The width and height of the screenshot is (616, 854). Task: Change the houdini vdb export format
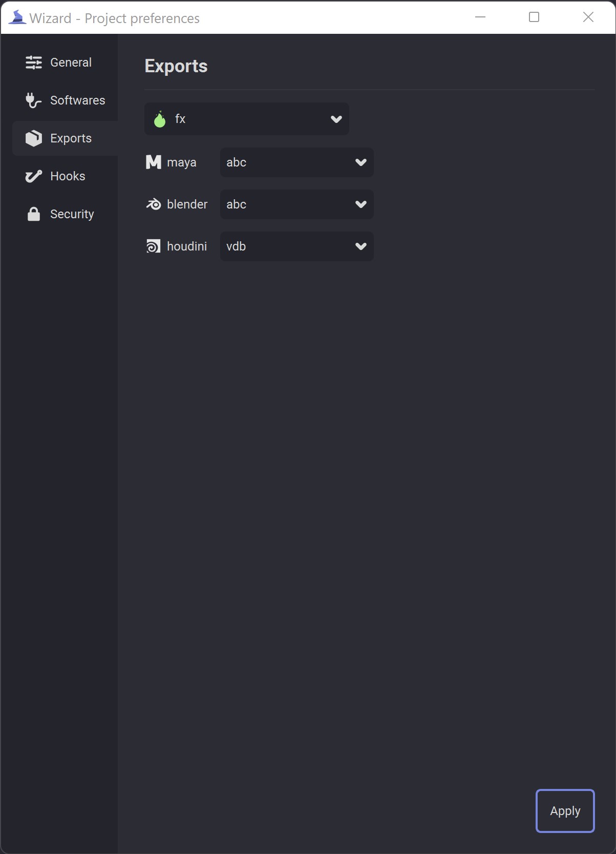297,246
